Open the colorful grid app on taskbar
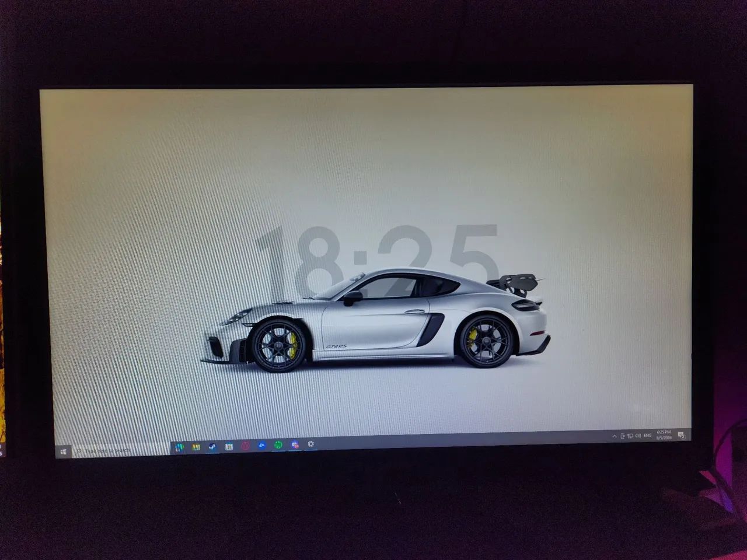 pos(229,446)
